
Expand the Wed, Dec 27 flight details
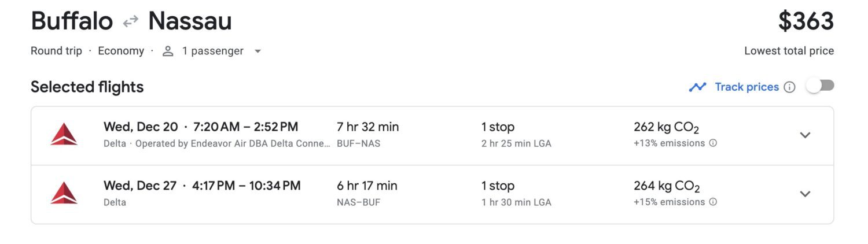coord(805,194)
